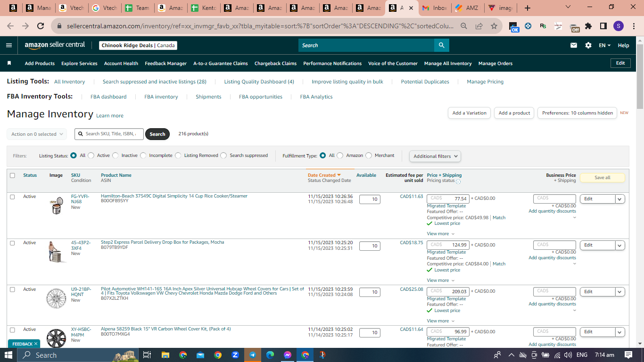Expand View more under the Hamilton-Beach price
Viewport: 644px width, 362px height.
pos(441,234)
